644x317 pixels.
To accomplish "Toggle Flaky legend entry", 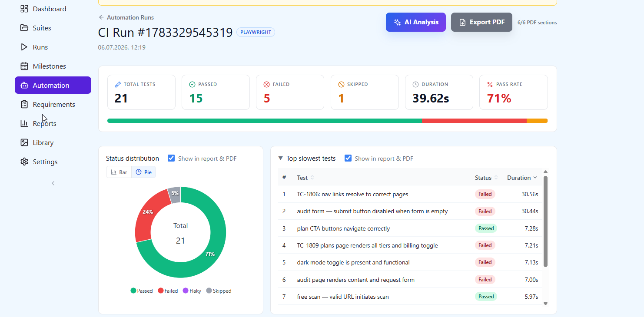I will (x=192, y=291).
